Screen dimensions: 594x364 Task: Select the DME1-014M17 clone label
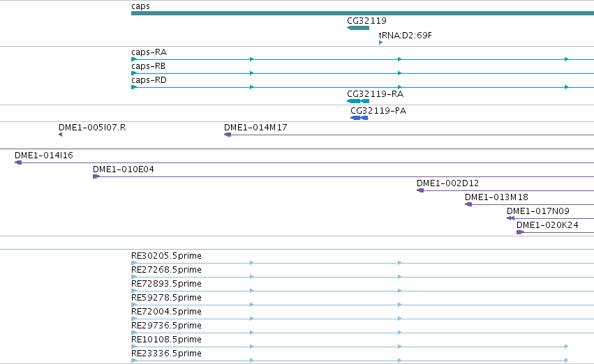(255, 128)
